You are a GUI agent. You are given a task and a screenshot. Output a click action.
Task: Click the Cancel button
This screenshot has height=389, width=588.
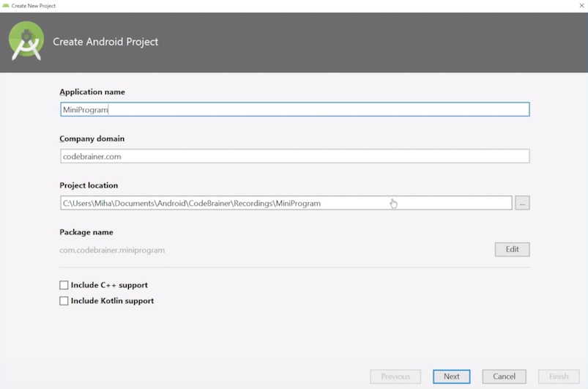coord(504,377)
